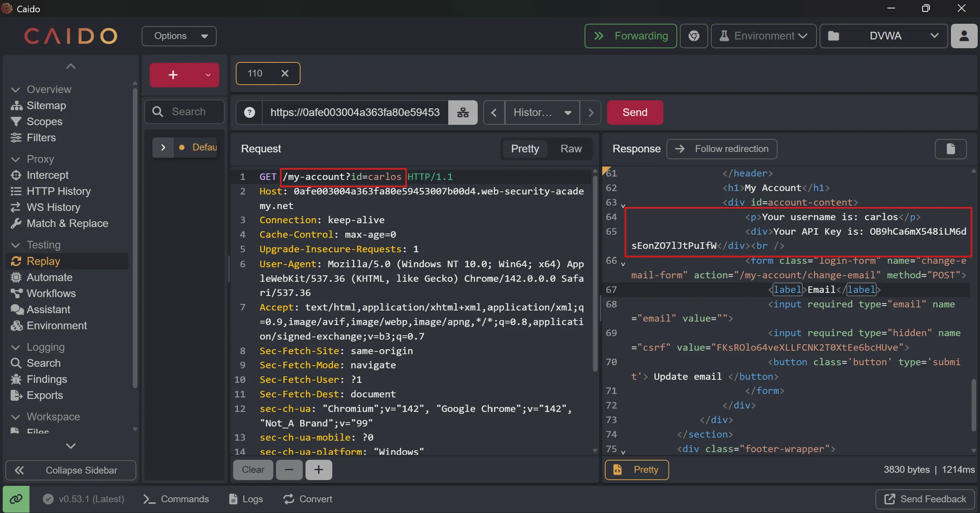Toggle the Forwarding intercept button
Screen dimensions: 980x513
[630, 36]
